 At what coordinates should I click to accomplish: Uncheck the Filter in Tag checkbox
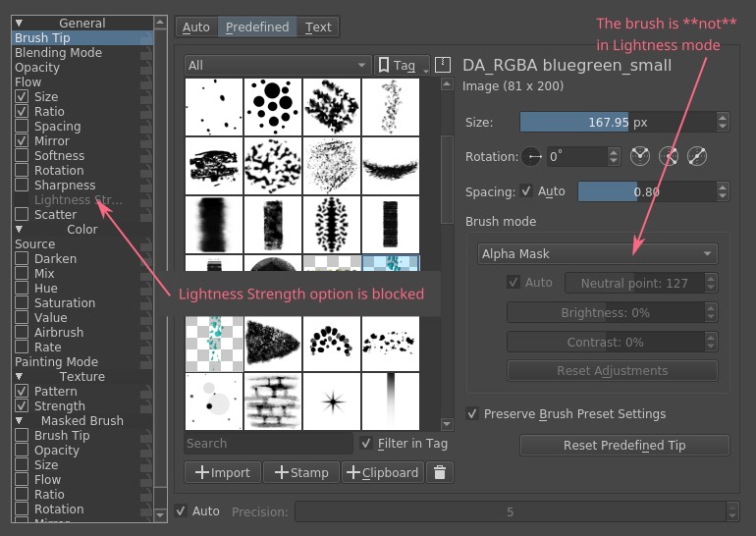pyautogui.click(x=366, y=444)
